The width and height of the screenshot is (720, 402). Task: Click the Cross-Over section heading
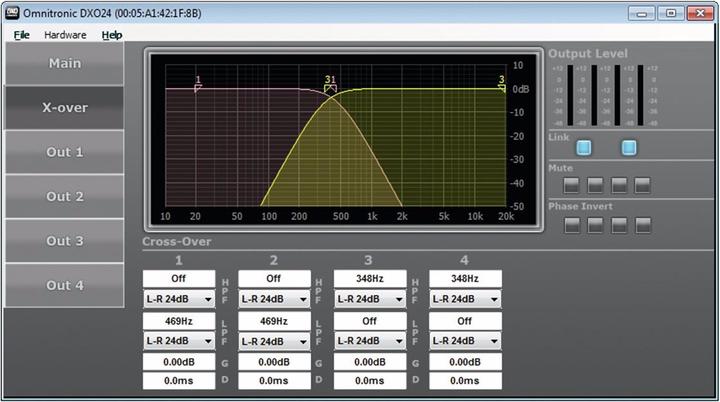pyautogui.click(x=177, y=242)
